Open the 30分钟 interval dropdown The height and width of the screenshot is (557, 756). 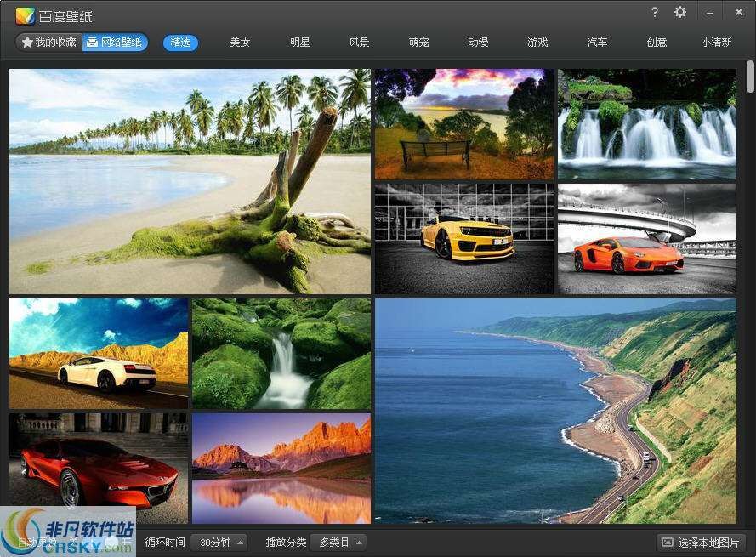pos(219,542)
